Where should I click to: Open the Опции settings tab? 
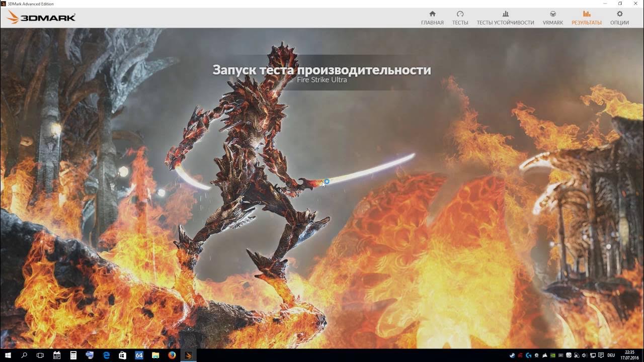[619, 18]
